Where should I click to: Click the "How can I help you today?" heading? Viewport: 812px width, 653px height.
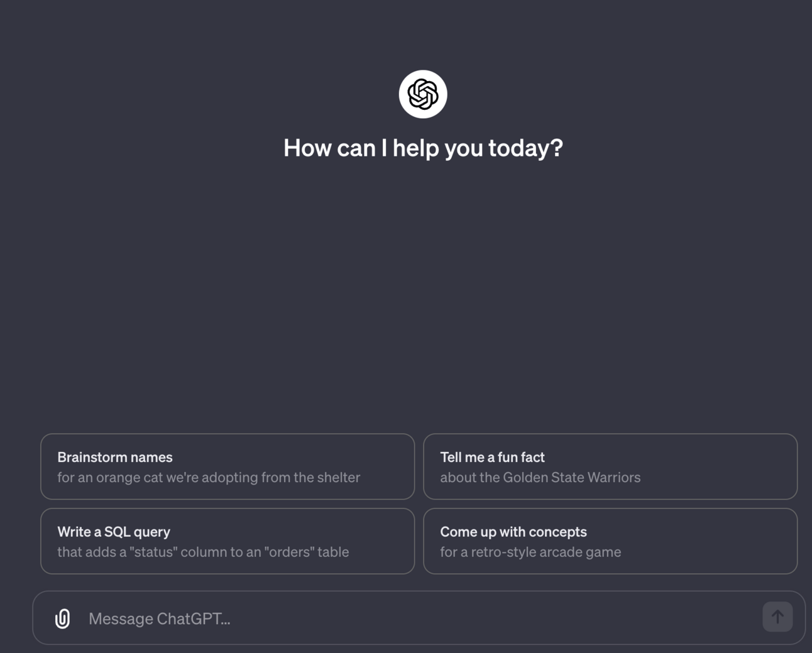[423, 148]
